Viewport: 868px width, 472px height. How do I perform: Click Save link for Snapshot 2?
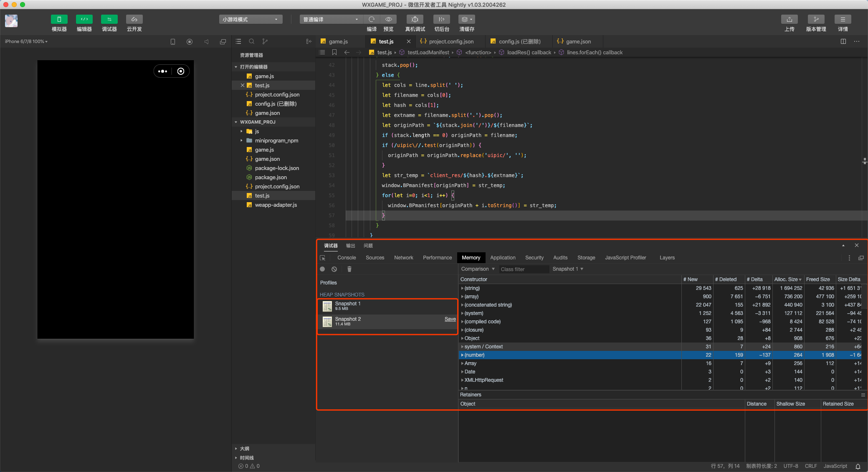click(x=450, y=319)
